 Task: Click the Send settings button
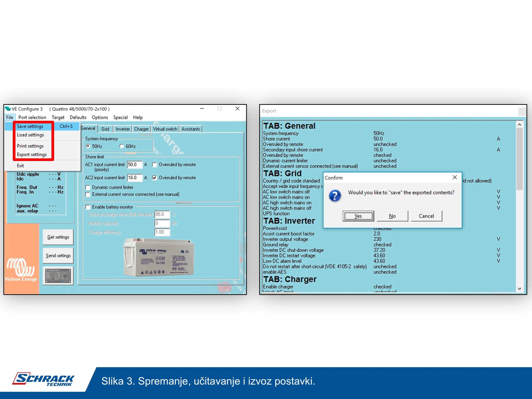[58, 256]
